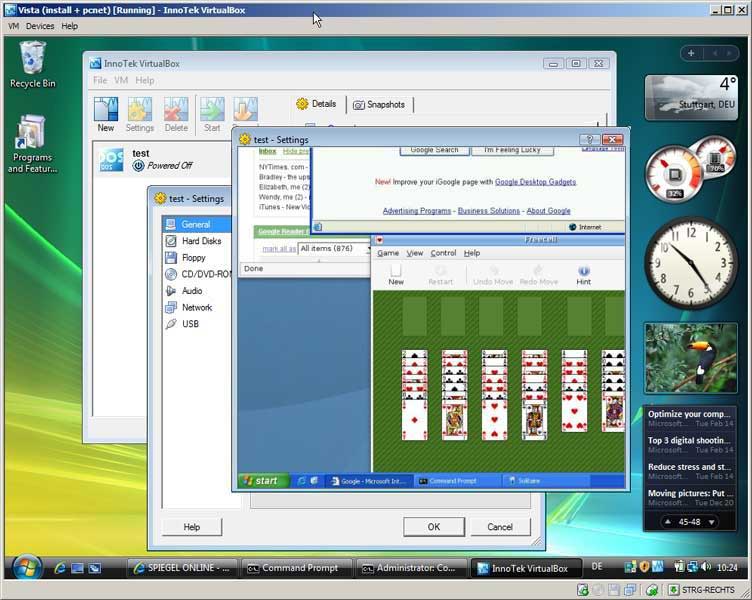Select the CD/DVD-ROM settings category
This screenshot has height=600, width=752.
click(x=198, y=274)
